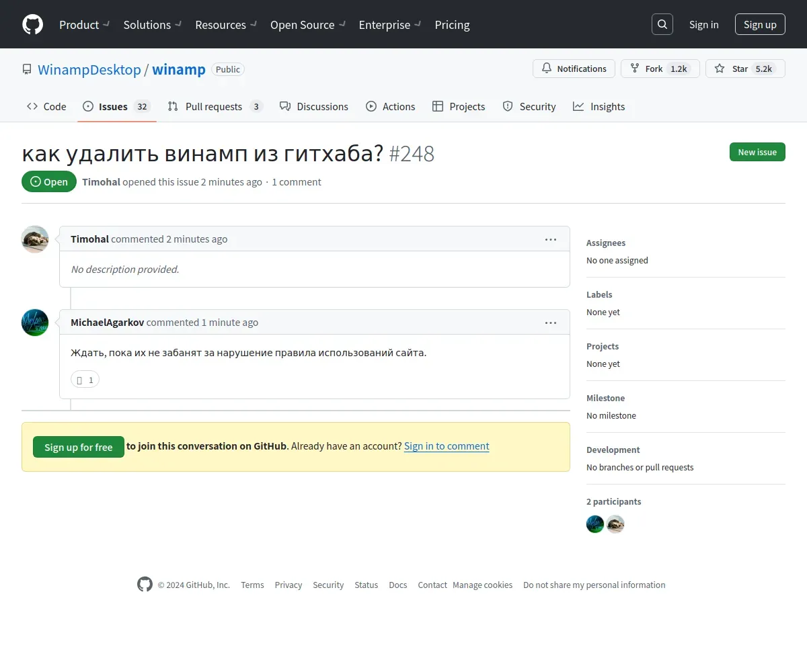Image resolution: width=807 pixels, height=672 pixels.
Task: Open options menu on Timohal's comment
Action: point(550,239)
